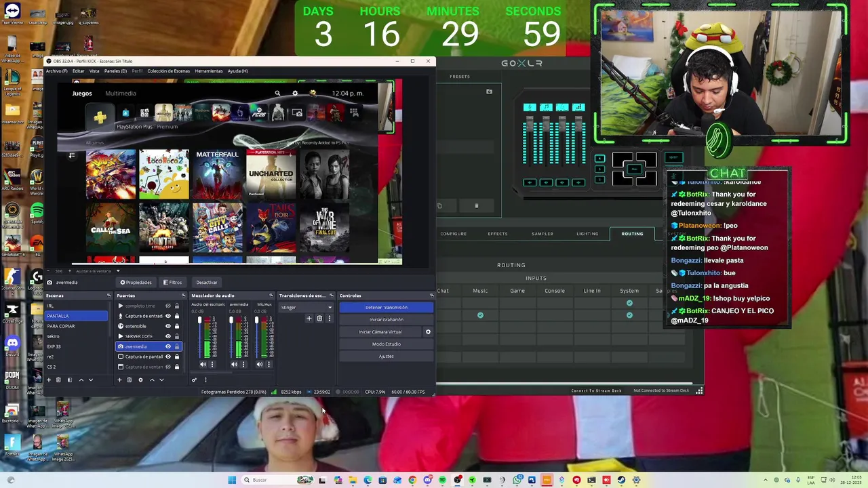Open scene filters icon in Escenas
This screenshot has width=868, height=488.
pos(69,380)
